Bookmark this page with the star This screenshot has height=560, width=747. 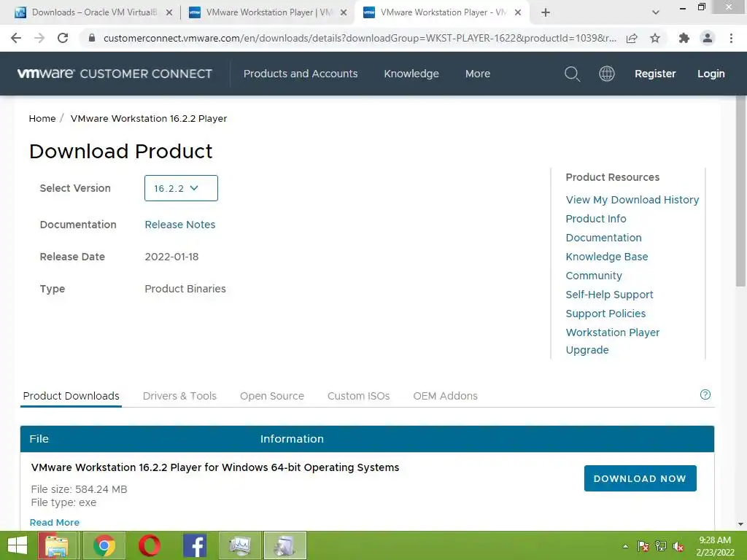point(655,38)
